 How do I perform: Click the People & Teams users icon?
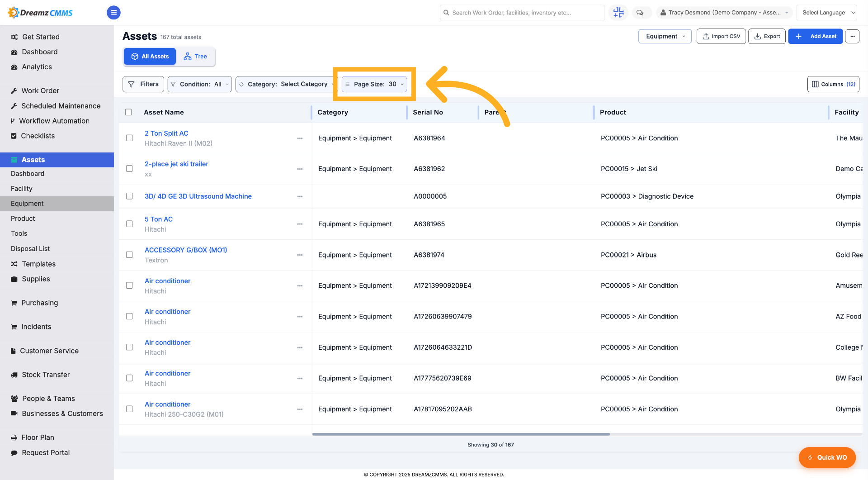tap(14, 399)
